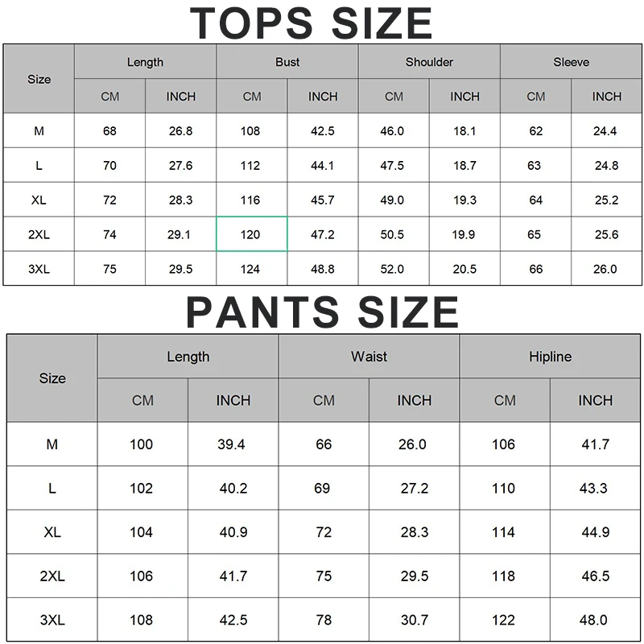
Task: Click the 24.4 sleeve inch cell
Action: coord(606,131)
